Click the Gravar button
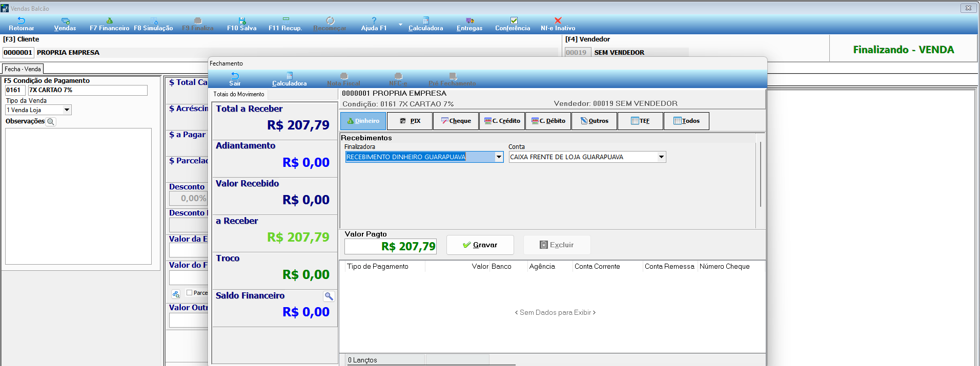Image resolution: width=980 pixels, height=366 pixels. [480, 245]
